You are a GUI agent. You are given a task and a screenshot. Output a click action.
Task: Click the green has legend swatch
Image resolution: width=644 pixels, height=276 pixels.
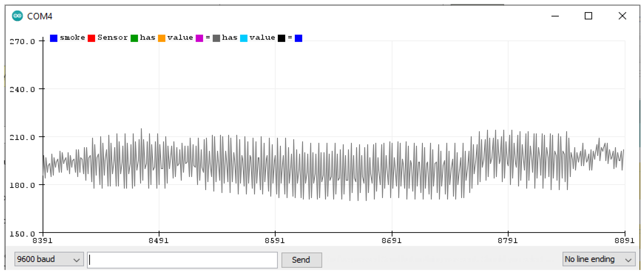click(x=134, y=38)
